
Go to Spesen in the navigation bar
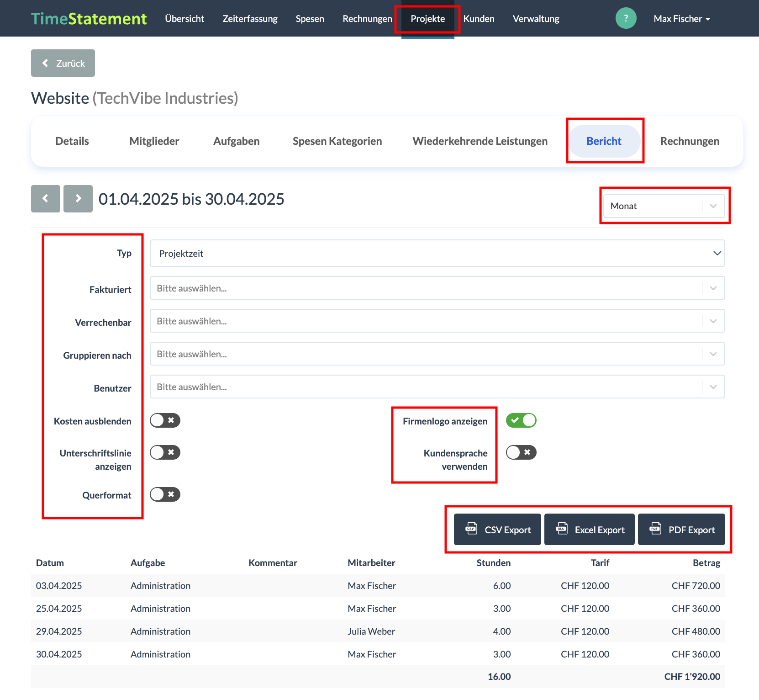pos(310,19)
